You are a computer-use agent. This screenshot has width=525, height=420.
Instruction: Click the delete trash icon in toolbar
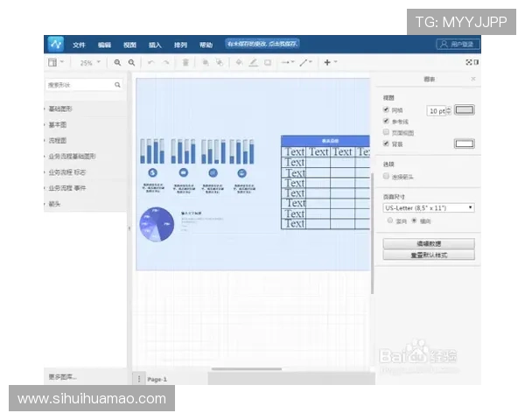185,63
